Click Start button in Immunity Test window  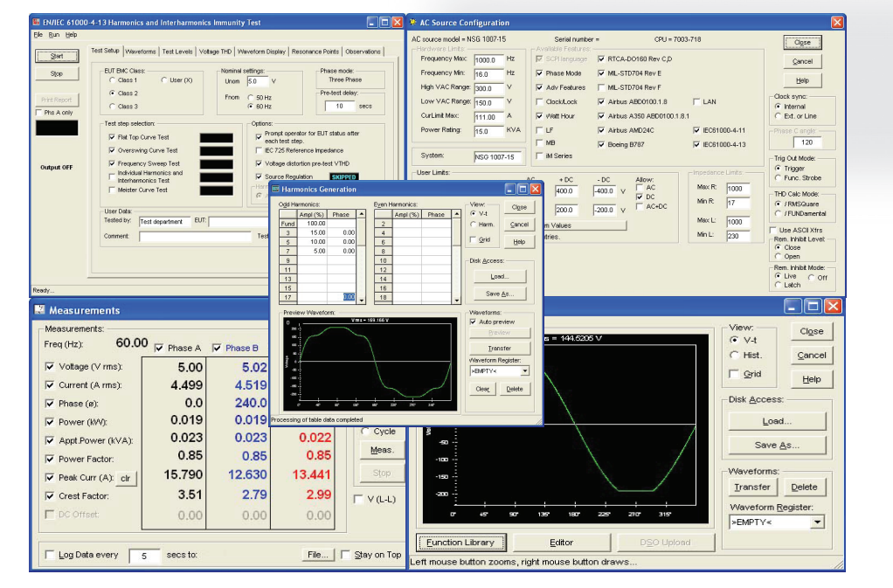click(x=57, y=56)
